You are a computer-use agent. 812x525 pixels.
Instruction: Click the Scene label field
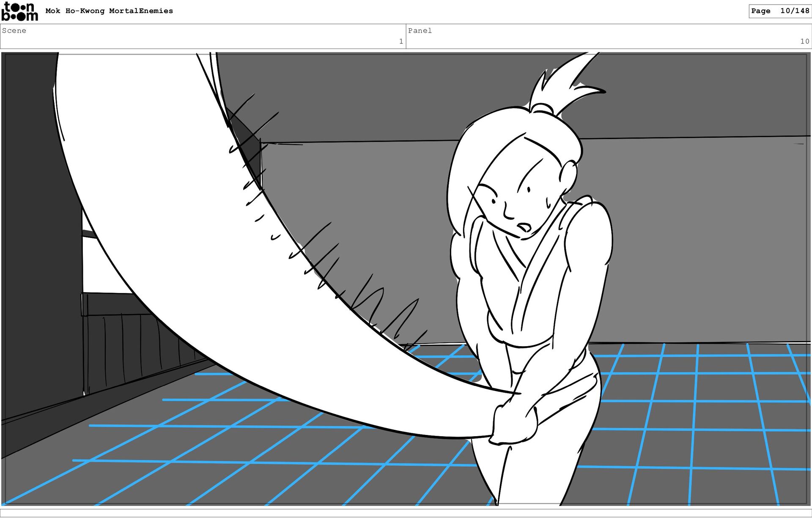tap(14, 30)
